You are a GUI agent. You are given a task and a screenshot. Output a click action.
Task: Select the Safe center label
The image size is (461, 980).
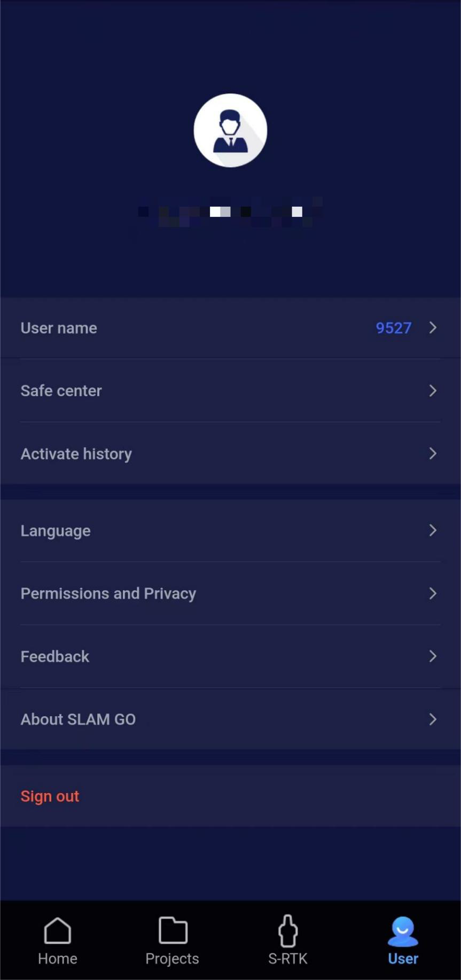tap(61, 390)
